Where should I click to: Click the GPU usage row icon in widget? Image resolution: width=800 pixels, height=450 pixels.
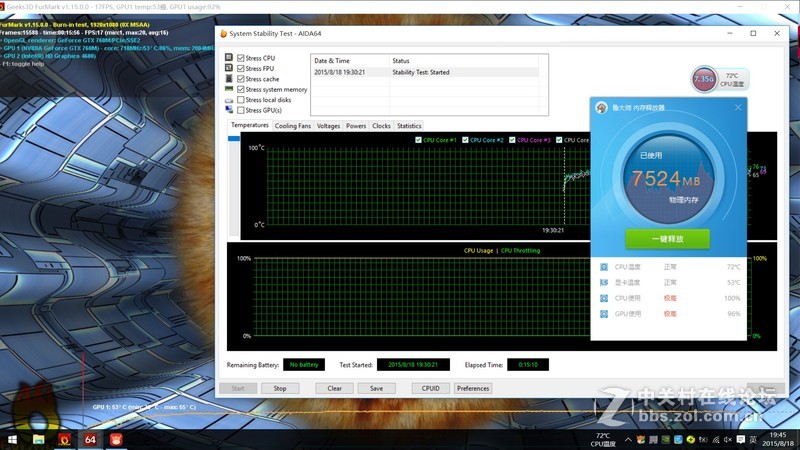[603, 314]
